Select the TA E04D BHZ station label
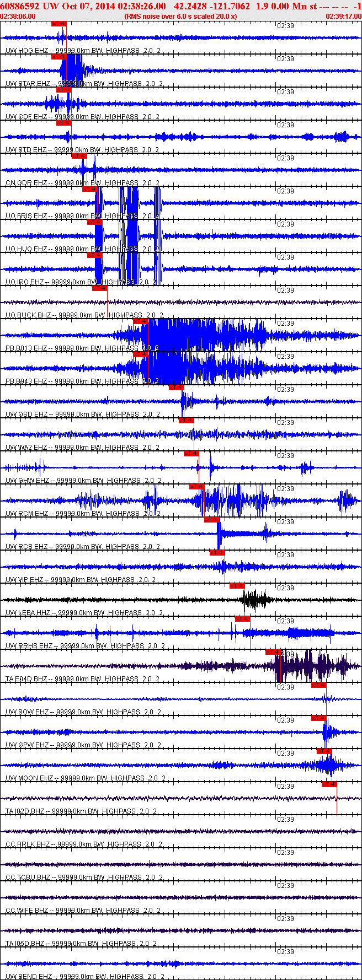This screenshot has height=980, width=362. [83, 679]
